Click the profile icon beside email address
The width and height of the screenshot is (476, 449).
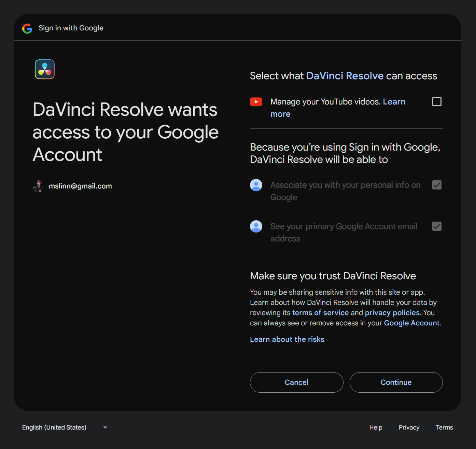click(x=256, y=226)
